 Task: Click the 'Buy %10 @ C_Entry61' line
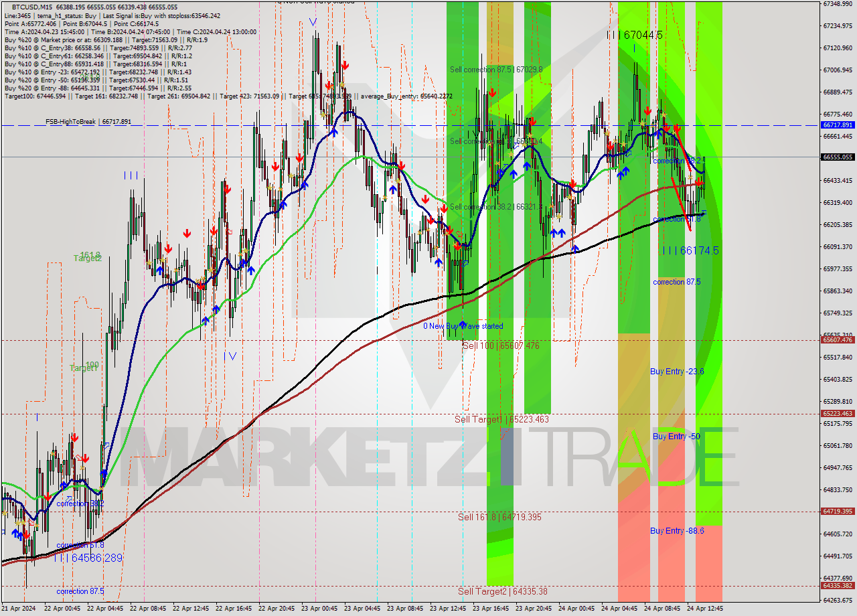[x=98, y=56]
